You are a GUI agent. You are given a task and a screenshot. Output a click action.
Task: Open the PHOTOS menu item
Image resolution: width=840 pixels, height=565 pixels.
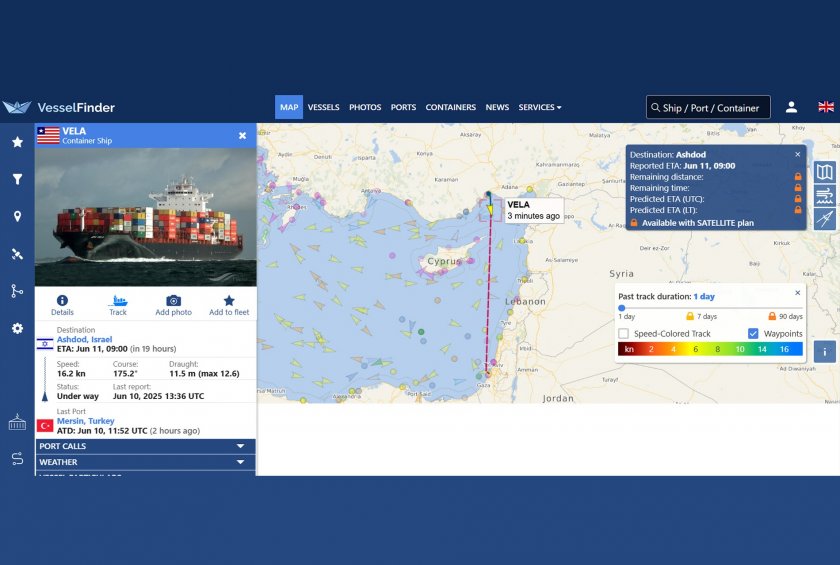pos(365,107)
